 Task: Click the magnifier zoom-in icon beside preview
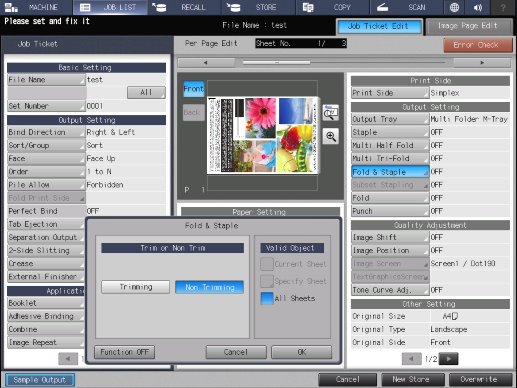331,136
